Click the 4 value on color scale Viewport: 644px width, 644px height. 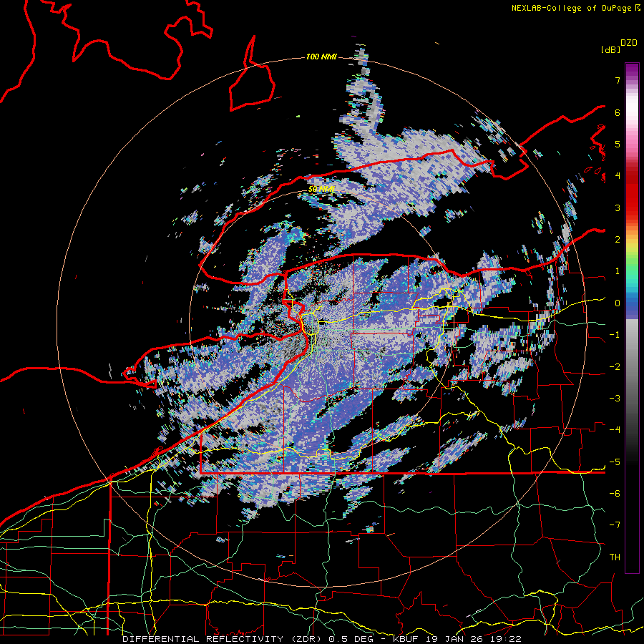618,176
